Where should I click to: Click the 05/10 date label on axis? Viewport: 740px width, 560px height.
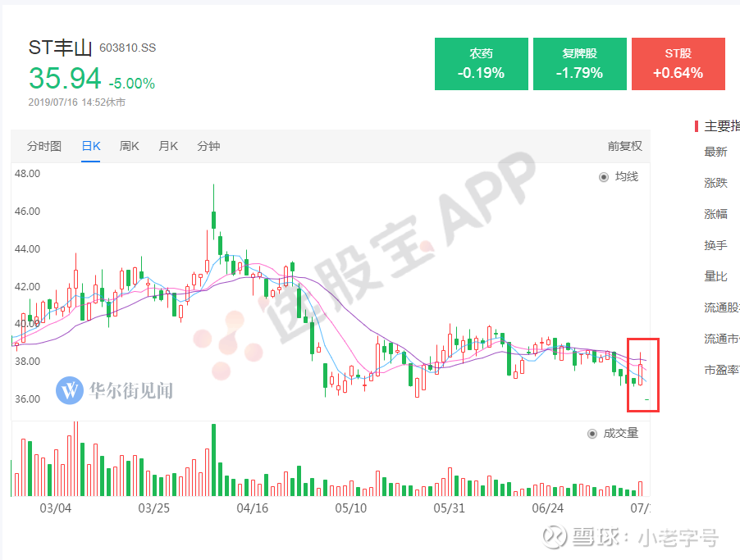click(350, 508)
